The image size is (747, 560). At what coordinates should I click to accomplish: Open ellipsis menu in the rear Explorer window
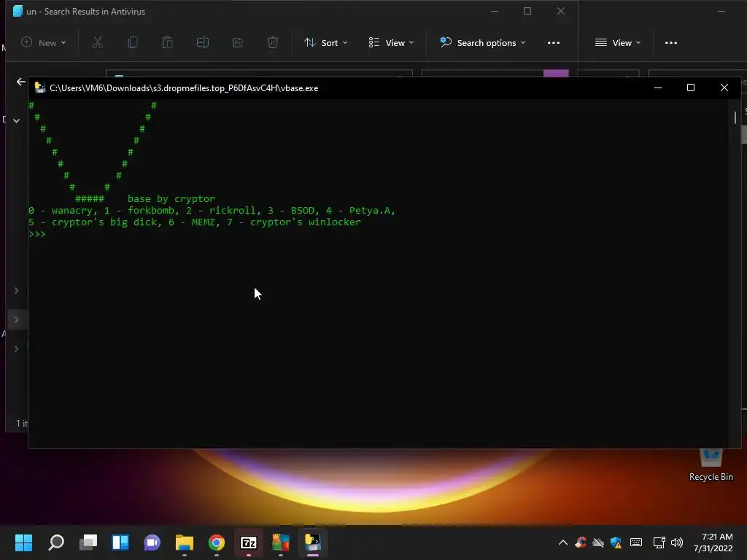click(671, 43)
